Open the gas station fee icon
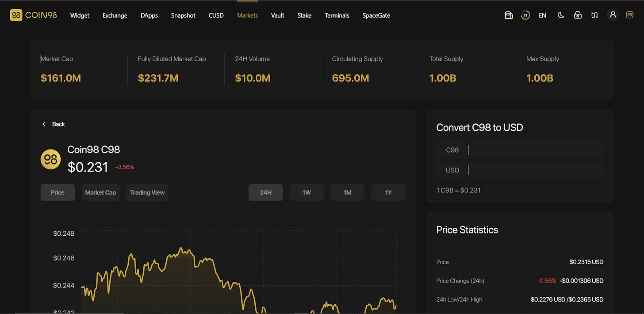Viewport: 644px width, 314px height. point(509,15)
